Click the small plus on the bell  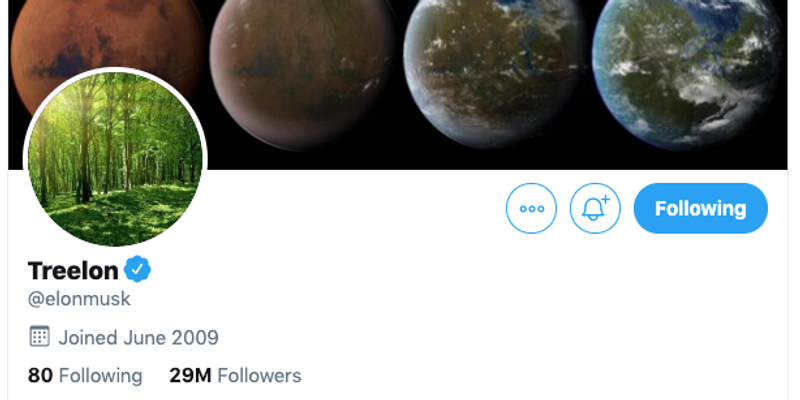coord(606,199)
